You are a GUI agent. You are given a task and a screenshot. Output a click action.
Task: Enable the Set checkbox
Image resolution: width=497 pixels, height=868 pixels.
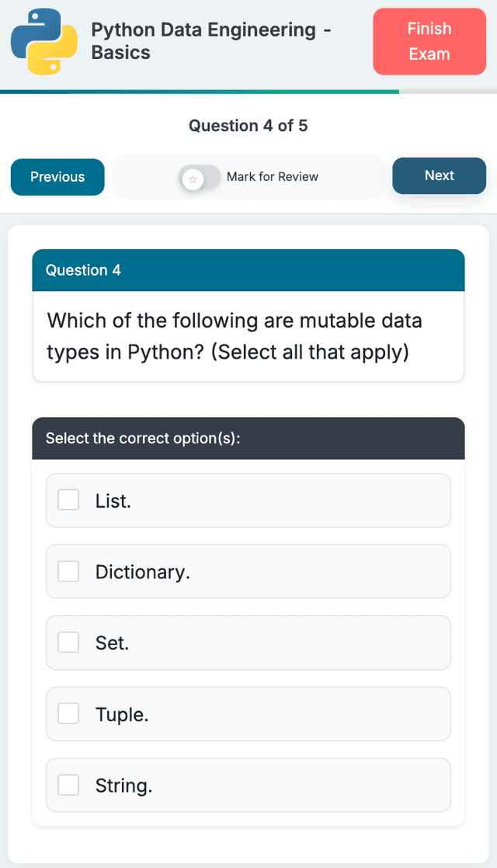[x=69, y=643]
